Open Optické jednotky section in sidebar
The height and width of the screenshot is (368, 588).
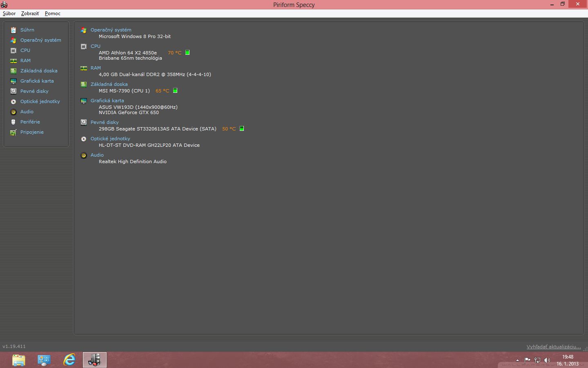[x=40, y=101]
